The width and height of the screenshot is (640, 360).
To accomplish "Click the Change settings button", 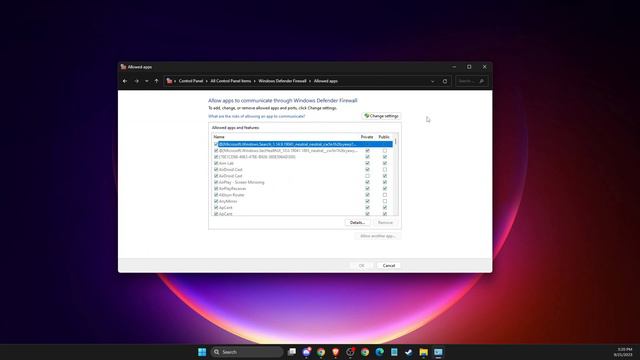I will pos(381,116).
